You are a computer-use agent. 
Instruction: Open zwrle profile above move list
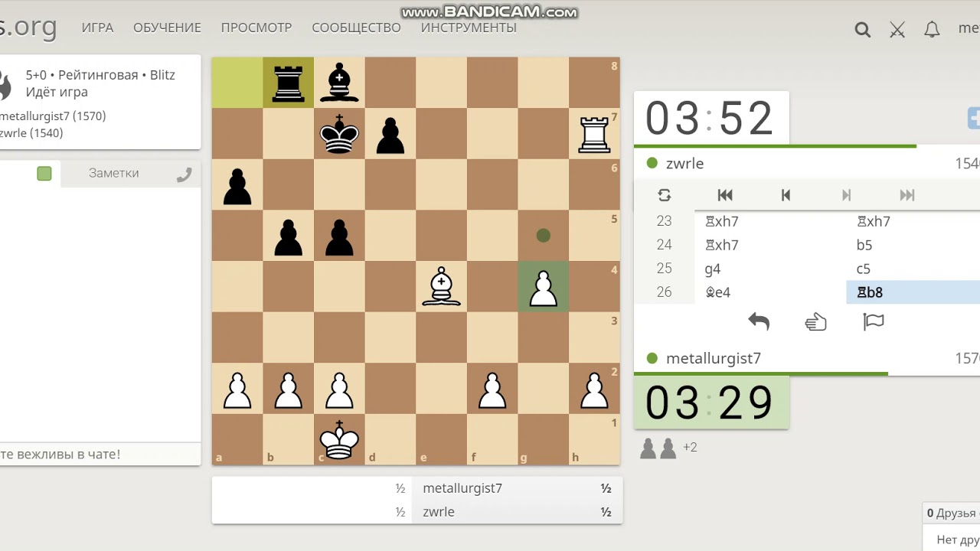[x=684, y=163]
